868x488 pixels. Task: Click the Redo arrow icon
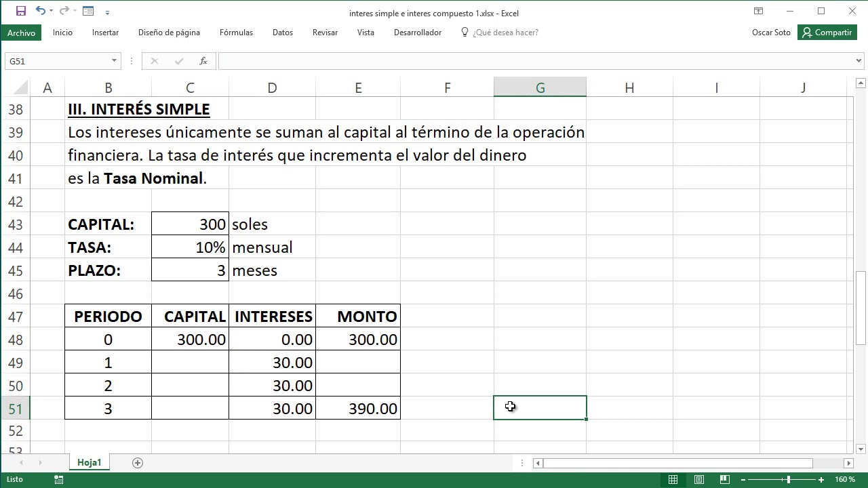[x=64, y=11]
